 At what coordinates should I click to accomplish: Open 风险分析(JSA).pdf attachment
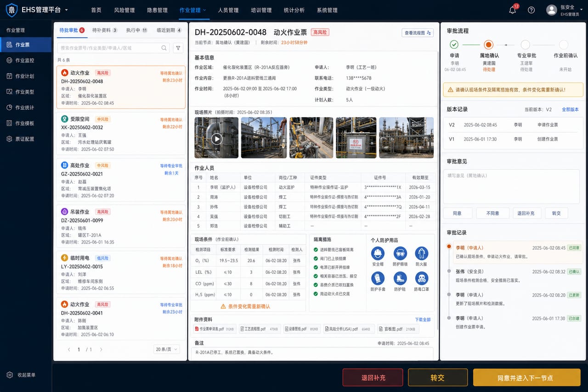coord(348,329)
